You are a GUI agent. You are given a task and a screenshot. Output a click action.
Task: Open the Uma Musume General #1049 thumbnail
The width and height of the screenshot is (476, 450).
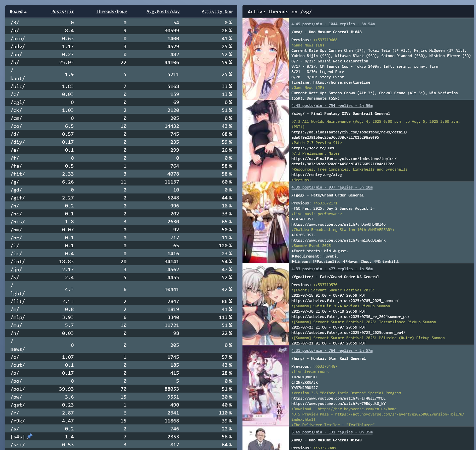[266, 438]
